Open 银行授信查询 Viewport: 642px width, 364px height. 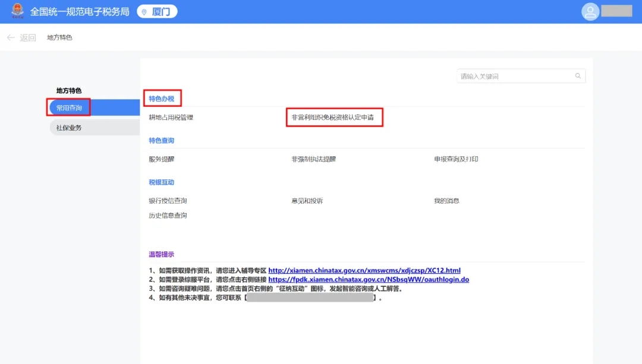coord(168,201)
